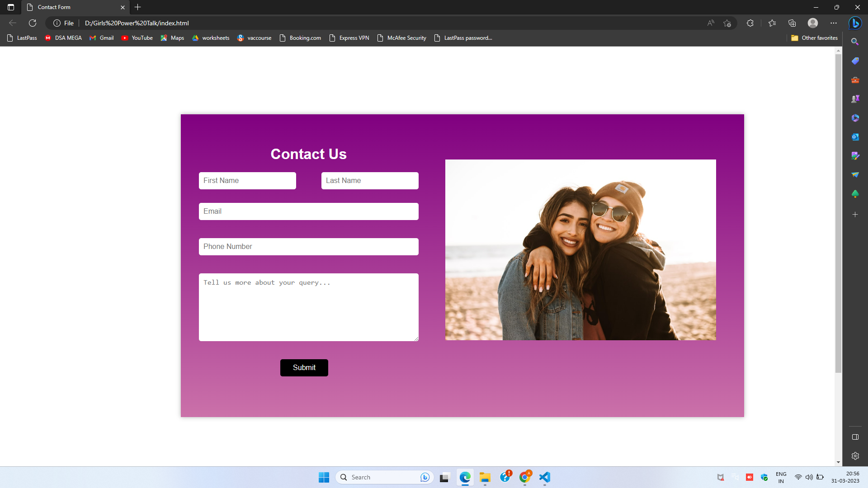This screenshot has width=868, height=488.
Task: Click the add sidebar app plus
Action: coord(855,215)
